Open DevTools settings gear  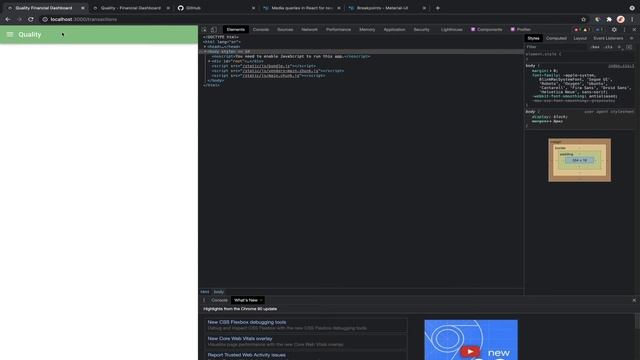(614, 29)
